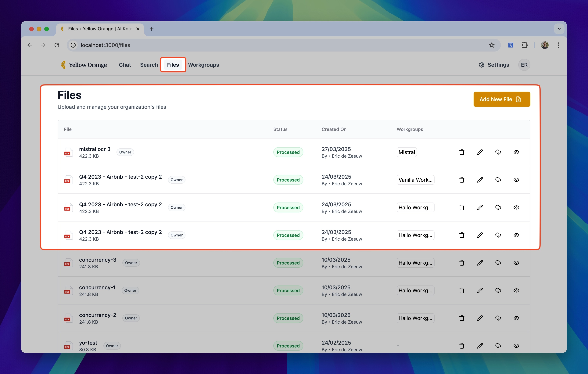Viewport: 588px width, 374px height.
Task: Delete the concurrency-1 file
Action: coord(461,290)
